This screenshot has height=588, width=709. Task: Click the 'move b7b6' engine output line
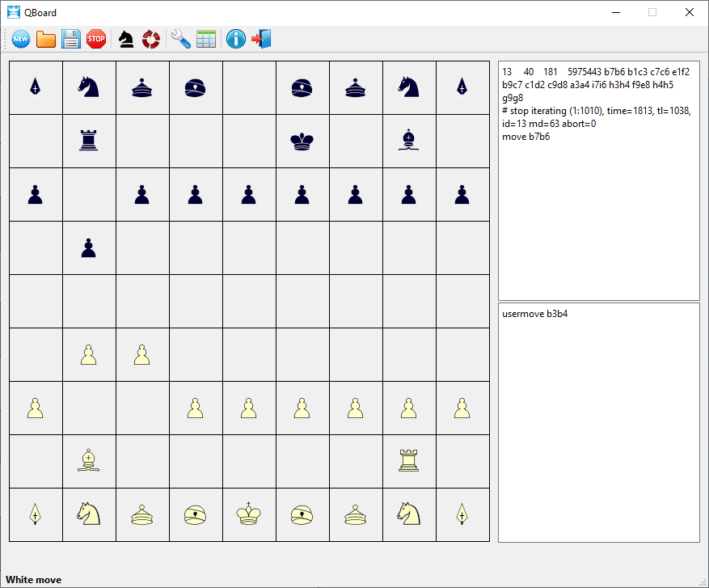coord(525,137)
